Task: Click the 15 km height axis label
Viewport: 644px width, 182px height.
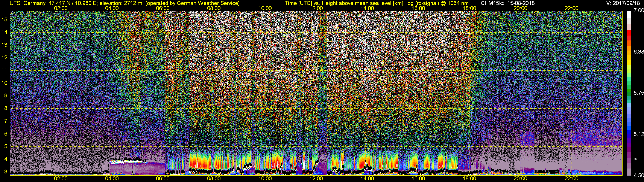Action: pyautogui.click(x=5, y=19)
